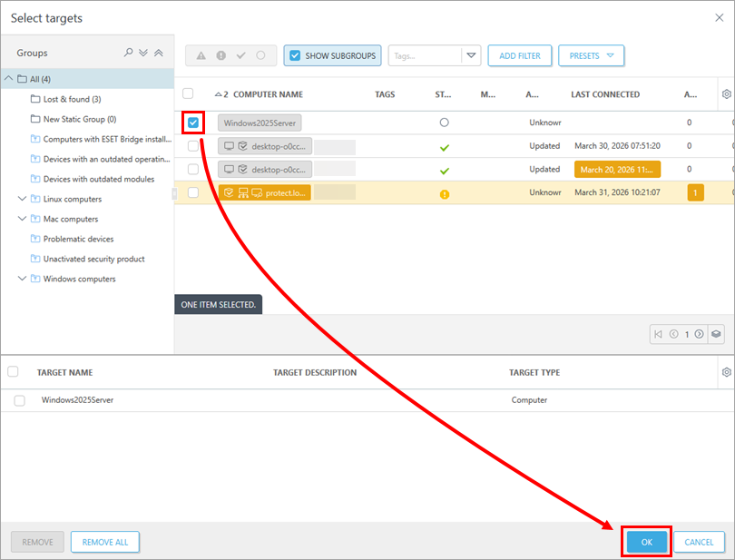Expand the Linux computers group

click(22, 199)
